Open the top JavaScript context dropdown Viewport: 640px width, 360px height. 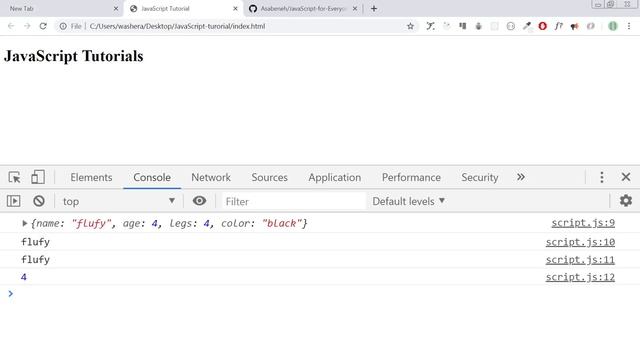(119, 201)
